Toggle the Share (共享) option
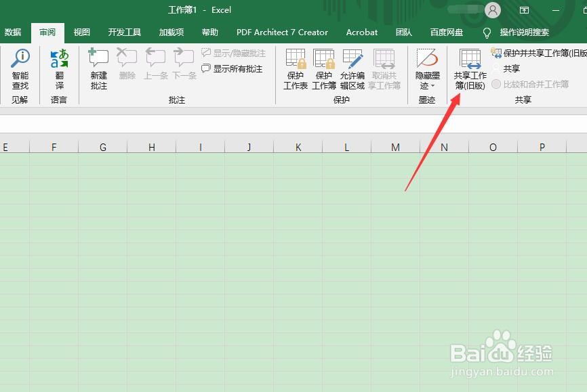Viewport: 587px width, 392px height. 512,68
